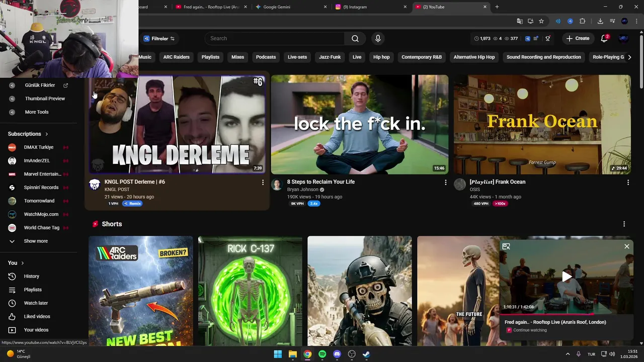644x362 pixels.
Task: Open options menu for 8 Steps to Reclaim Your Life
Action: pyautogui.click(x=445, y=183)
